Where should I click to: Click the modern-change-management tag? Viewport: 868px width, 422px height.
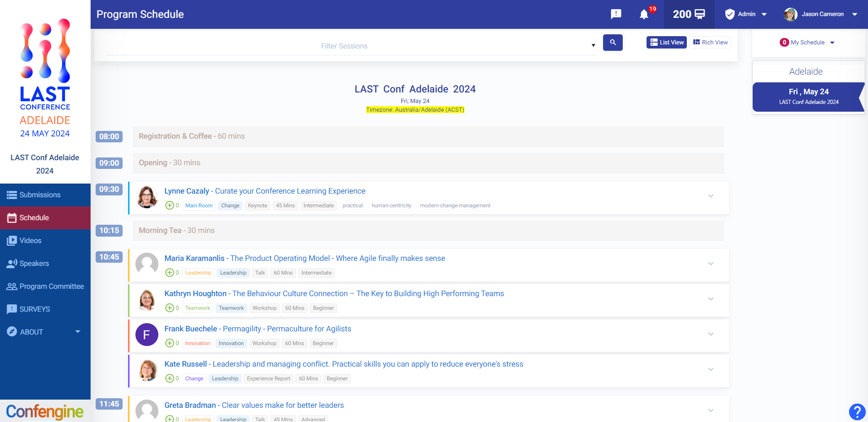(x=455, y=206)
